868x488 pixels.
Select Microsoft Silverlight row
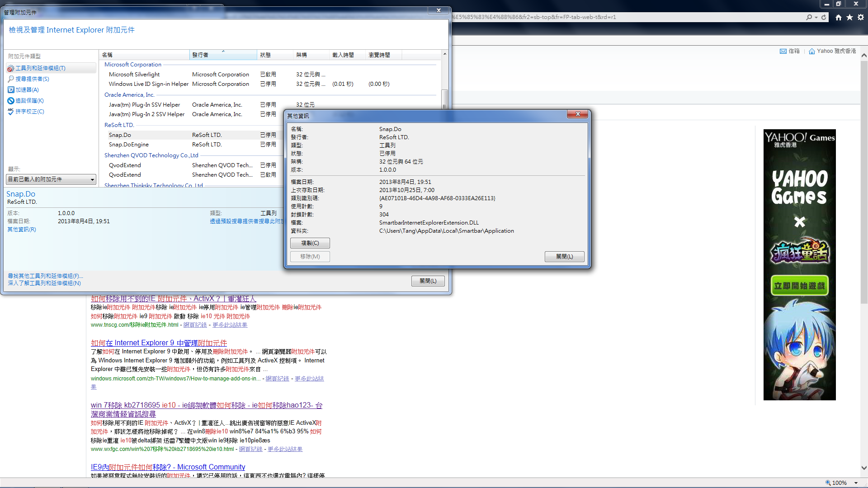(270, 75)
